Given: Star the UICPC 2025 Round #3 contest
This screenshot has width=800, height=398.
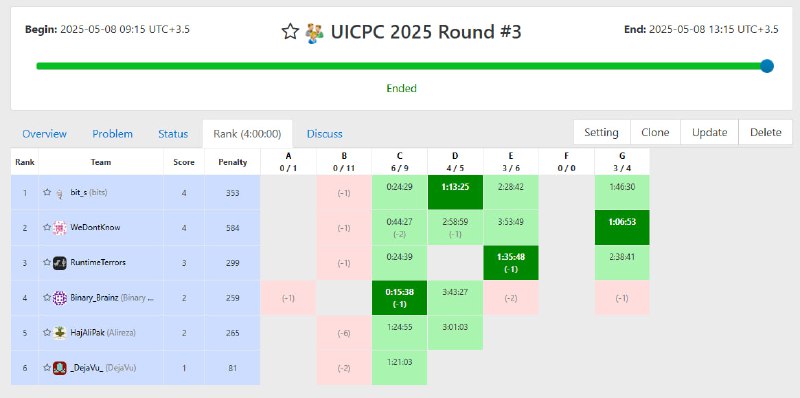Looking at the screenshot, I should click(x=290, y=32).
